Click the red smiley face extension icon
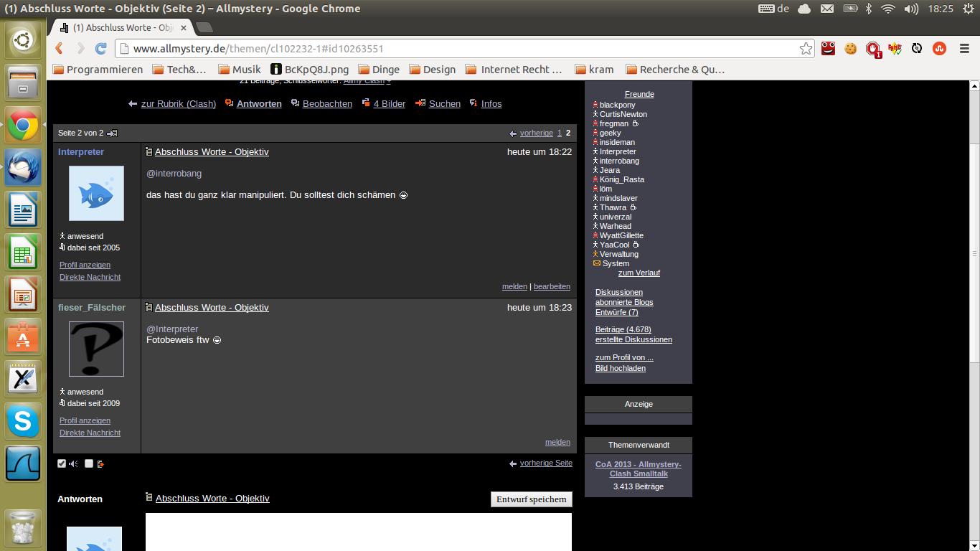Screen dimensions: 980x551 point(828,49)
